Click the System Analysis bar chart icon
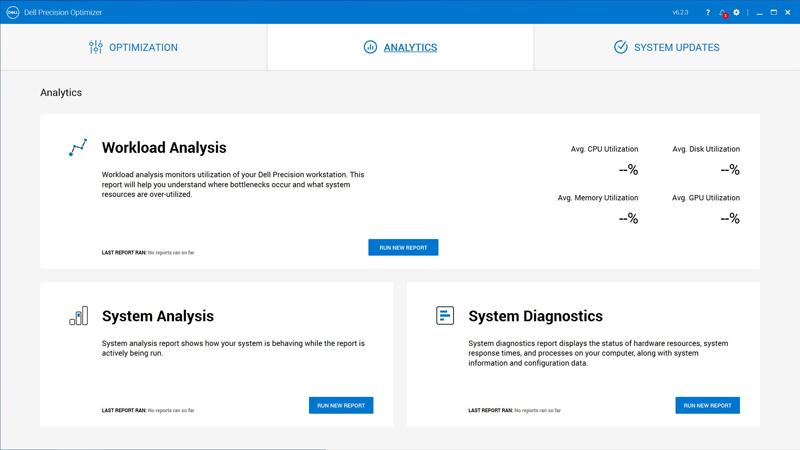This screenshot has width=800, height=450. coord(79,316)
